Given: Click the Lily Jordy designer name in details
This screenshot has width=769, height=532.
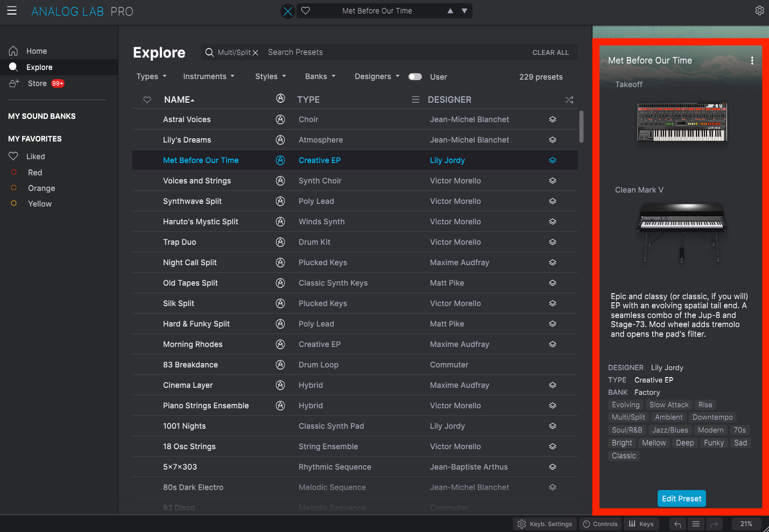Looking at the screenshot, I should click(667, 368).
